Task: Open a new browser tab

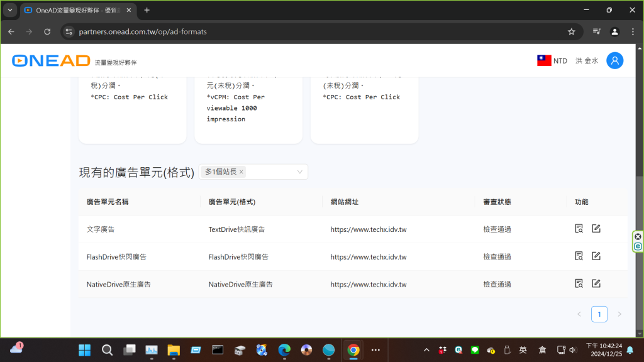Action: tap(147, 10)
